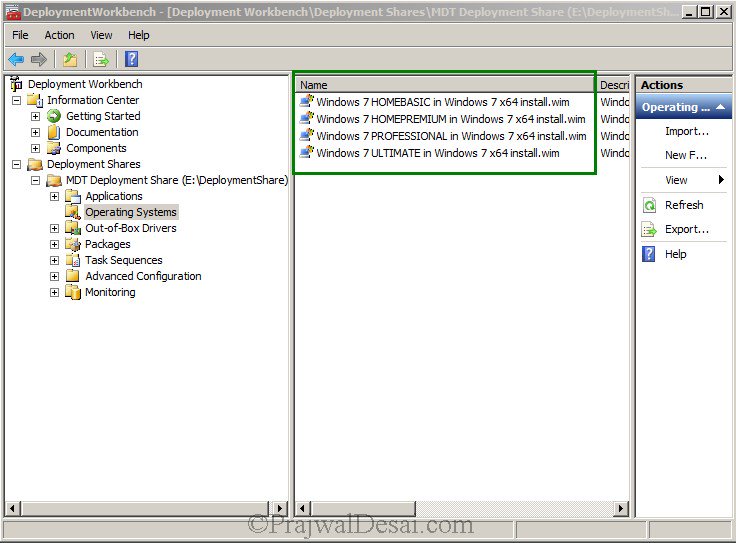
Task: Select Windows 7 ULTIMATE install.wim row text
Action: [437, 153]
